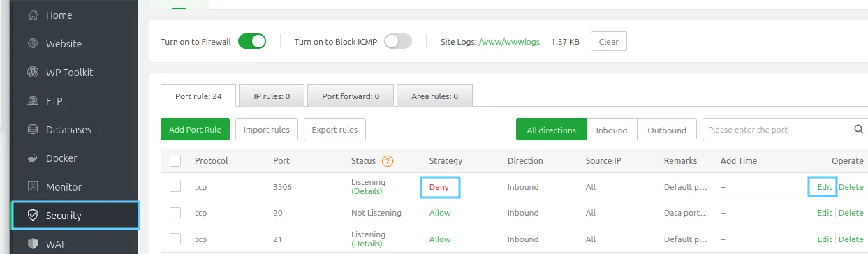868x254 pixels.
Task: Click the Import rules button
Action: (x=267, y=130)
